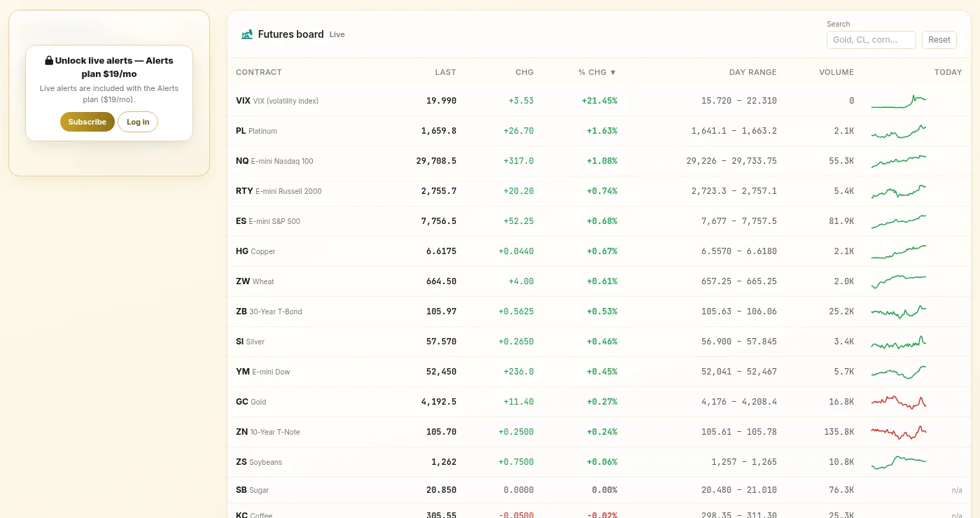Image resolution: width=980 pixels, height=518 pixels.
Task: Sort by the % CHG column header
Action: pyautogui.click(x=597, y=72)
